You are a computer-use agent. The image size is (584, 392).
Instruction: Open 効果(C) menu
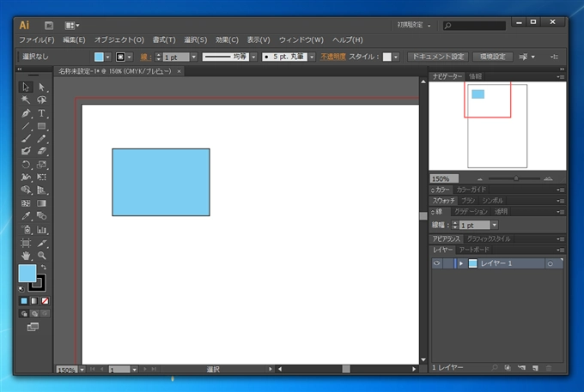click(x=227, y=39)
